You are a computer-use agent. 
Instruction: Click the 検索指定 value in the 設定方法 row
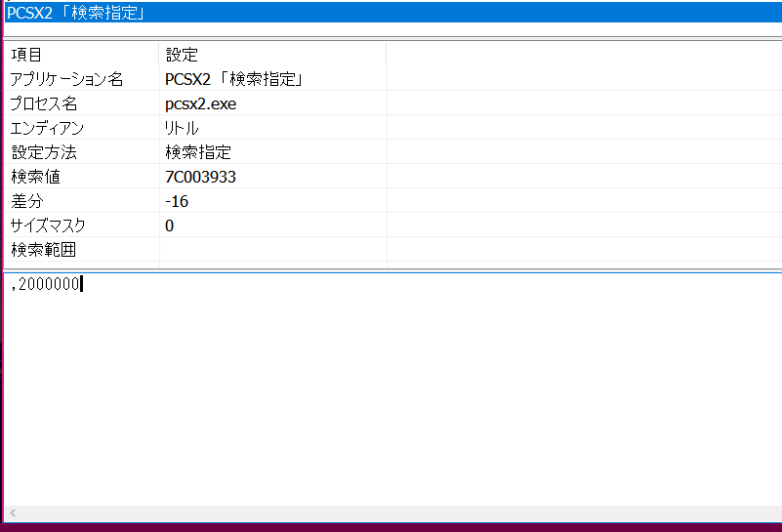tap(198, 152)
